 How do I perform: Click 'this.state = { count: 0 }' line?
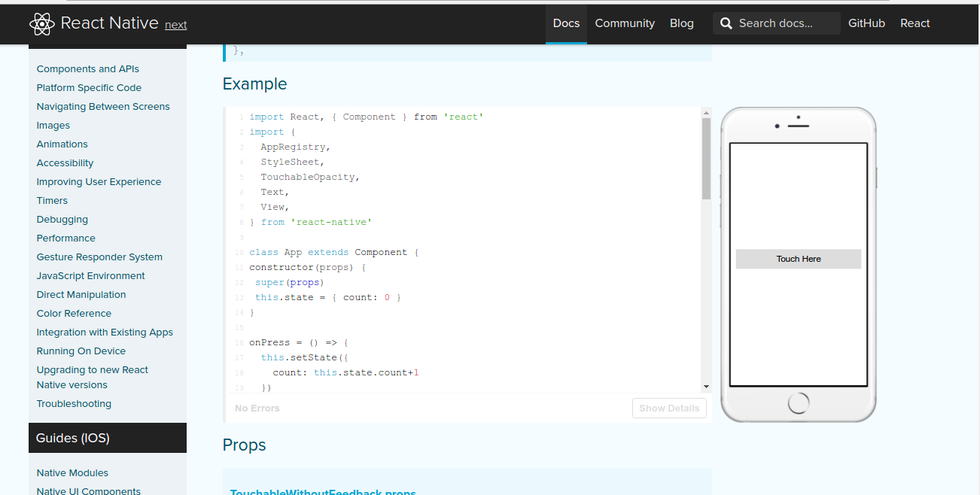(x=328, y=298)
